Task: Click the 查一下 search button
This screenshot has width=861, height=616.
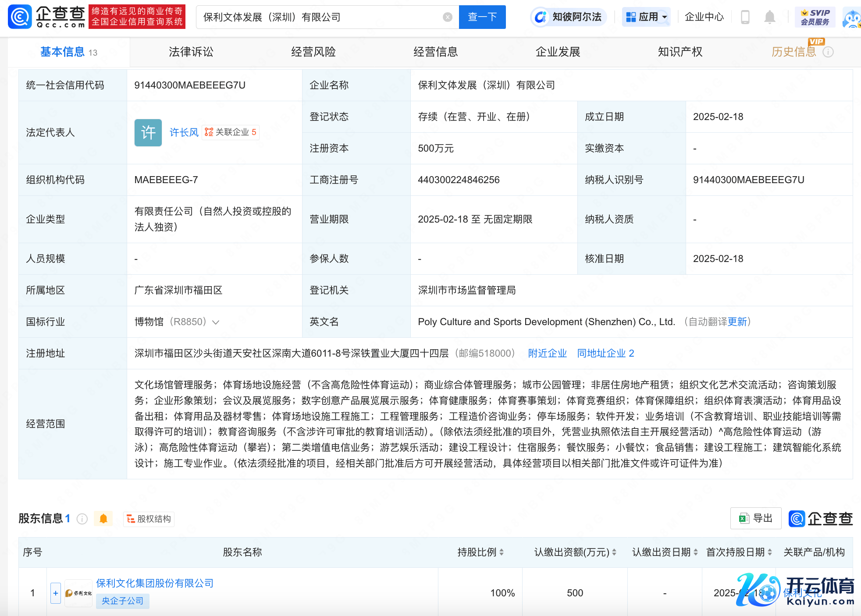Action: point(482,17)
